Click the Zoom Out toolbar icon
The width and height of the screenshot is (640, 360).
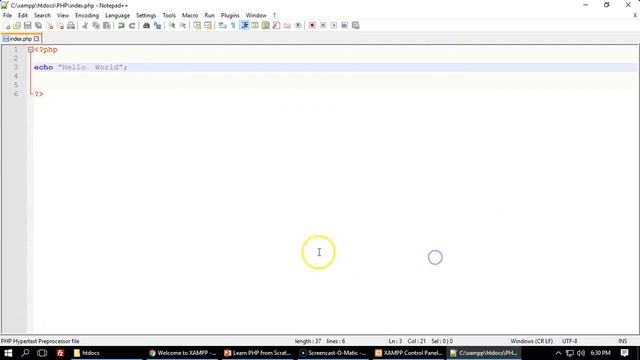[183, 25]
